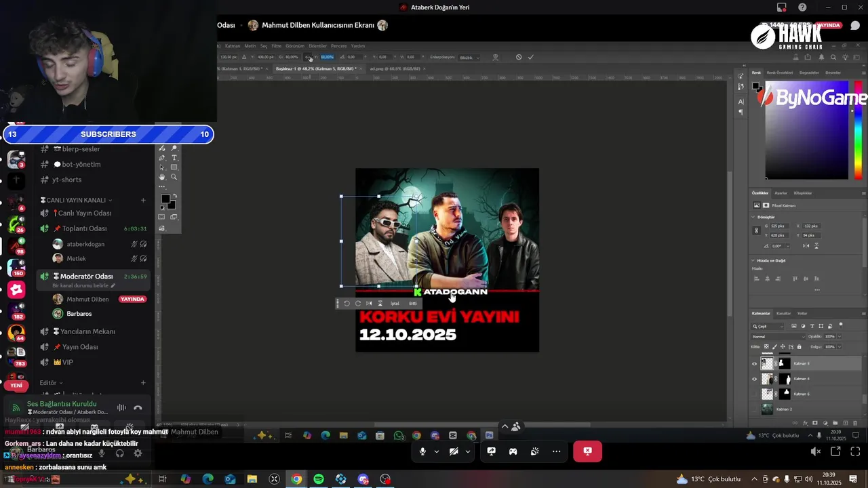
Task: Disconnect from voice with the hang-up icon
Action: [138, 407]
